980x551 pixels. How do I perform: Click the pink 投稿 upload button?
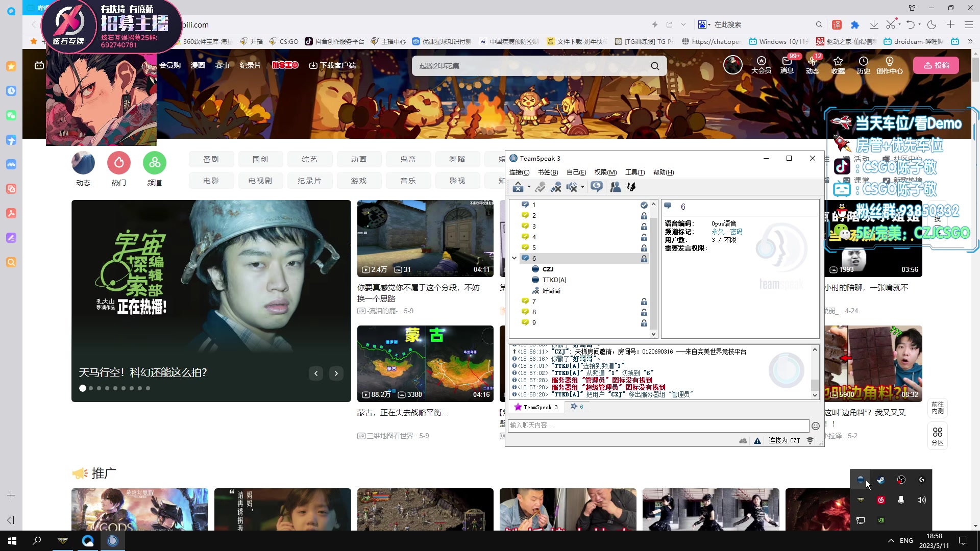(936, 65)
